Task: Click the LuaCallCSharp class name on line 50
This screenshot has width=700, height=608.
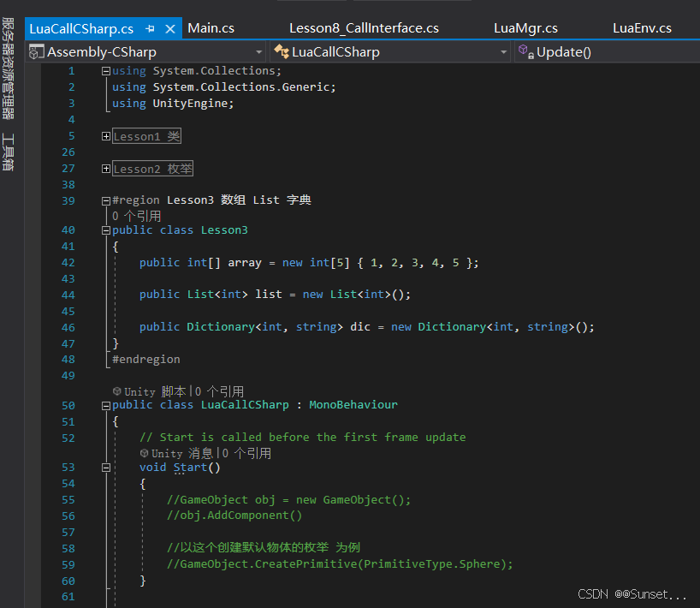Action: point(245,405)
